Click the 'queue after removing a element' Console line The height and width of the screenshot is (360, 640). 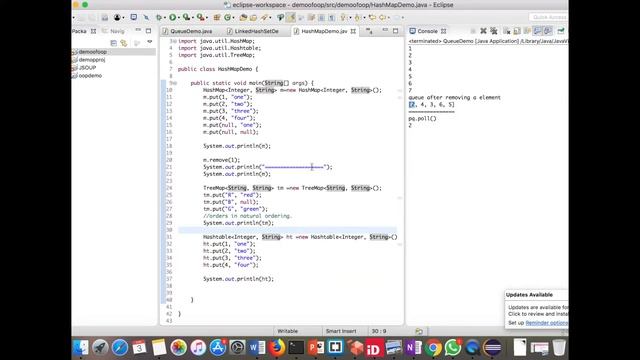(x=454, y=98)
